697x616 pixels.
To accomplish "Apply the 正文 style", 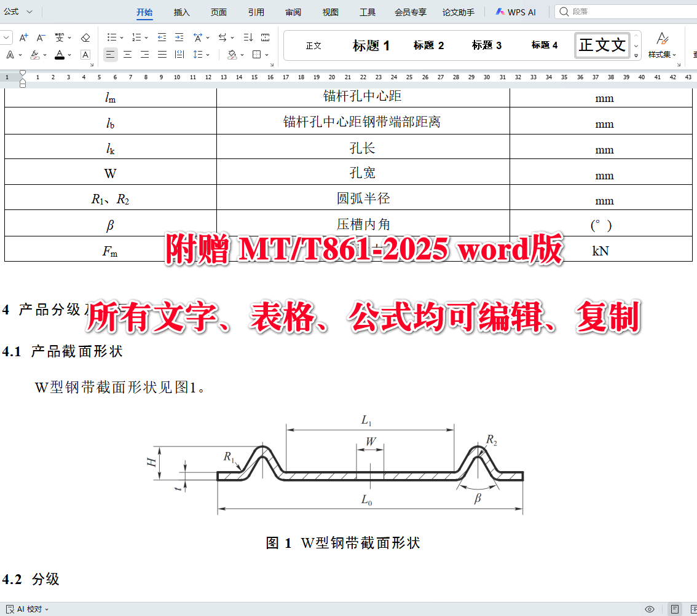I will [x=313, y=45].
